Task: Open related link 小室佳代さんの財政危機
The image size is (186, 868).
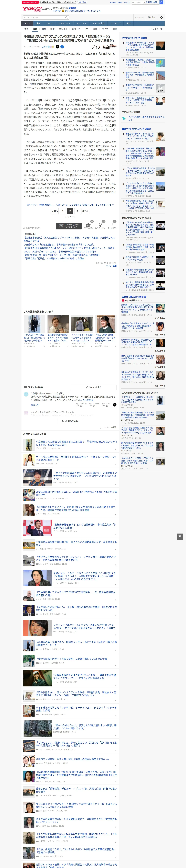Action: (59, 245)
